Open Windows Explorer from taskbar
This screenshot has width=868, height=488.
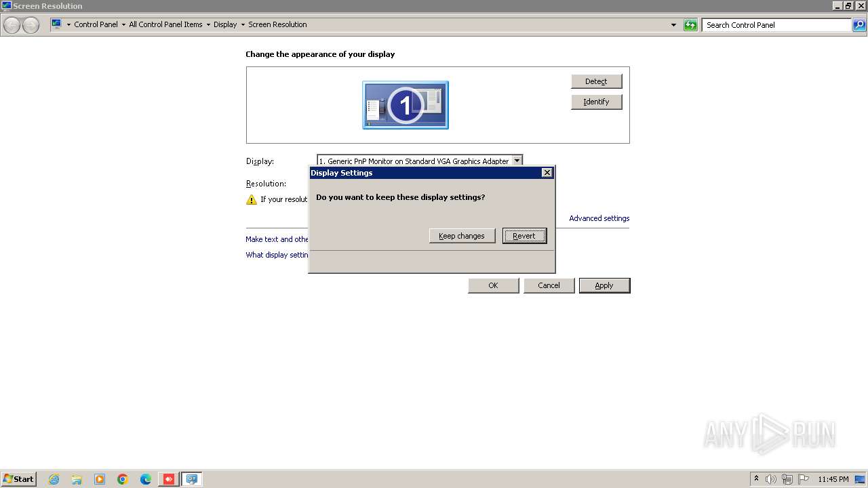tap(77, 479)
